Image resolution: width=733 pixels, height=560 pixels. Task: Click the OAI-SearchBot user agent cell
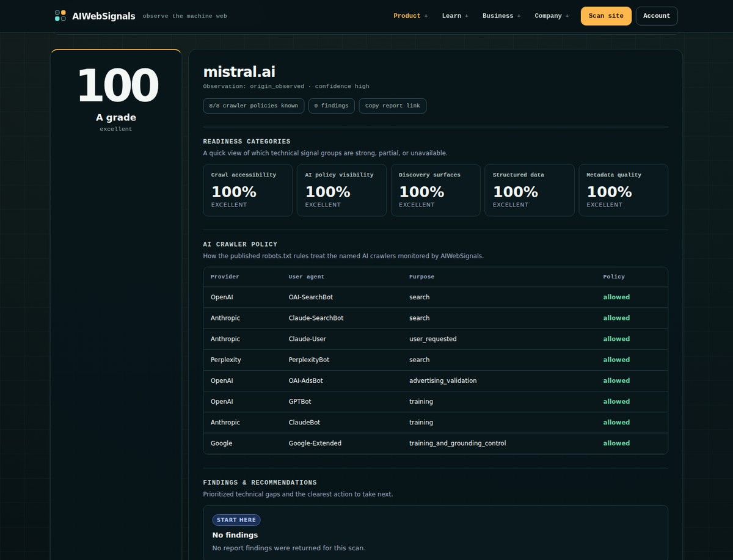311,297
